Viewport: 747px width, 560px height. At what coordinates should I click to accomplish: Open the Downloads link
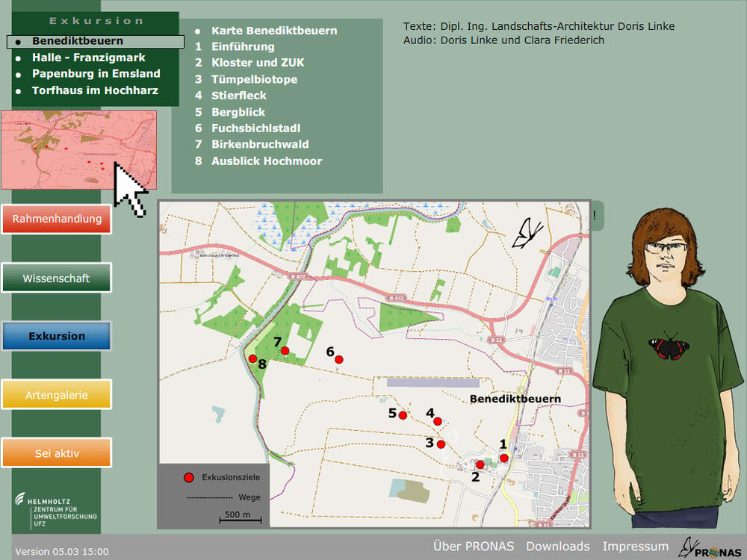tap(558, 547)
